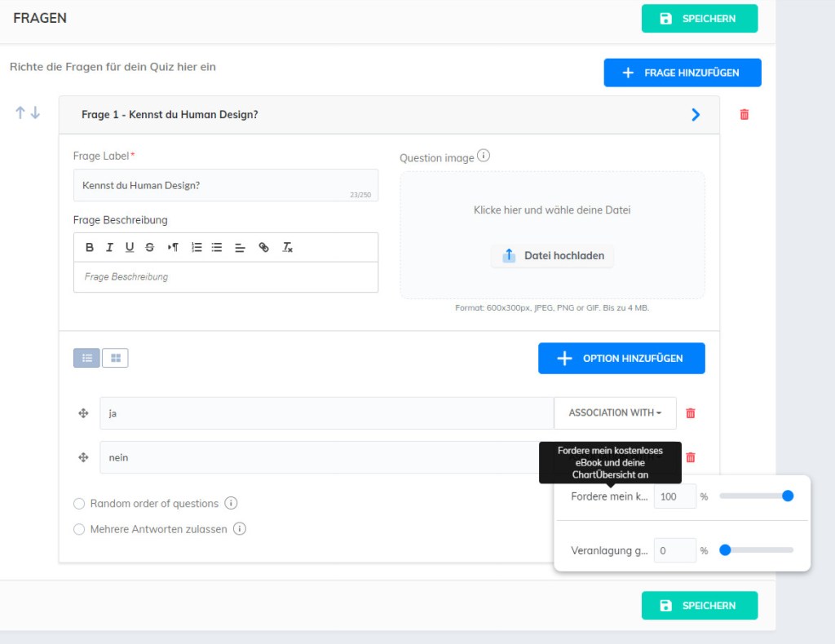The height and width of the screenshot is (644, 835).
Task: Toggle strikethrough formatting icon
Action: 149,248
